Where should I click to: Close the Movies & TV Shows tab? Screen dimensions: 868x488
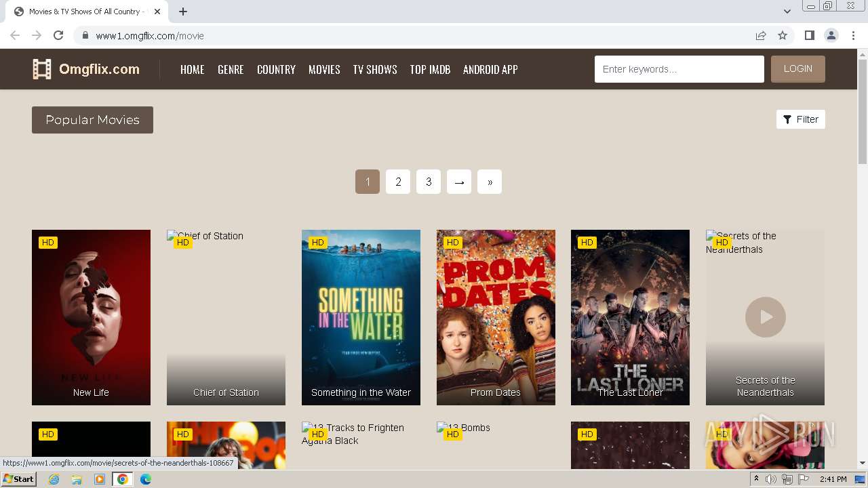pyautogui.click(x=157, y=12)
